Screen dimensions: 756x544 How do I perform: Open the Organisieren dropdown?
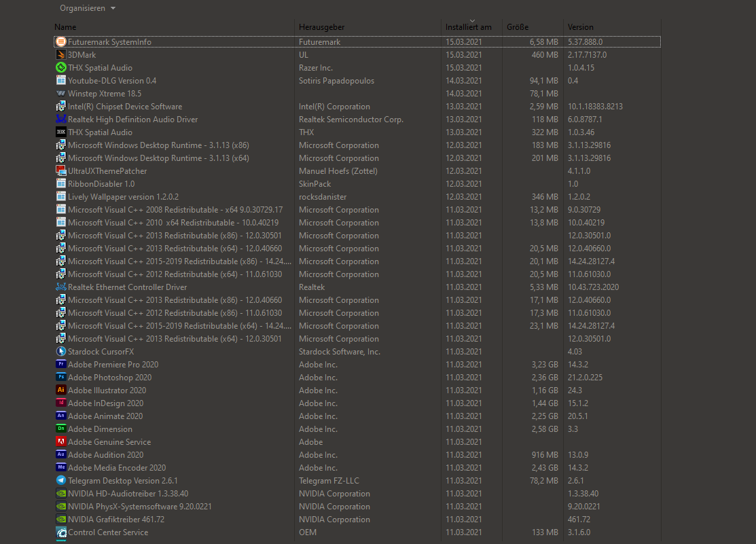[x=87, y=8]
